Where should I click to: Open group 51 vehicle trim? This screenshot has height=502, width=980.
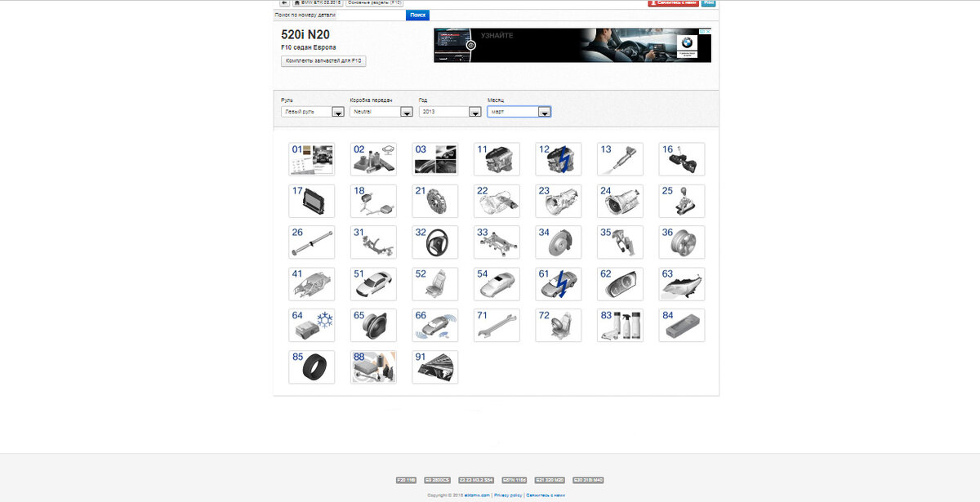pyautogui.click(x=373, y=284)
